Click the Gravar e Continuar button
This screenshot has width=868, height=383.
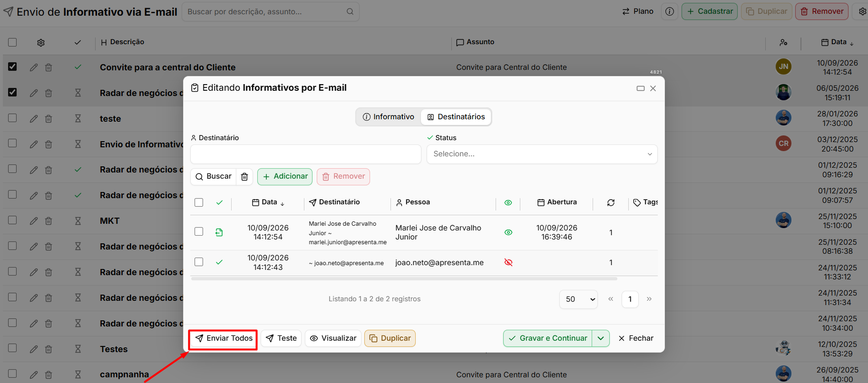point(548,338)
